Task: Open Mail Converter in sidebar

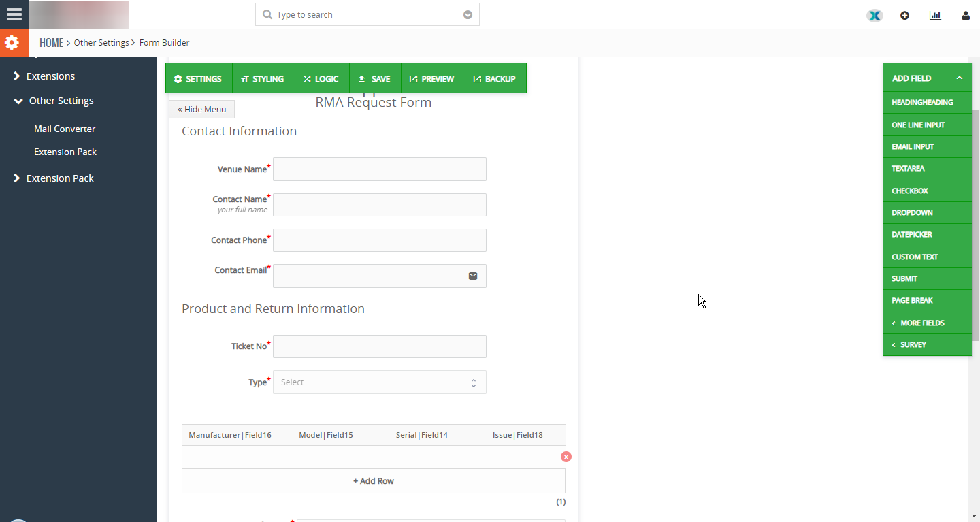Action: tap(65, 129)
